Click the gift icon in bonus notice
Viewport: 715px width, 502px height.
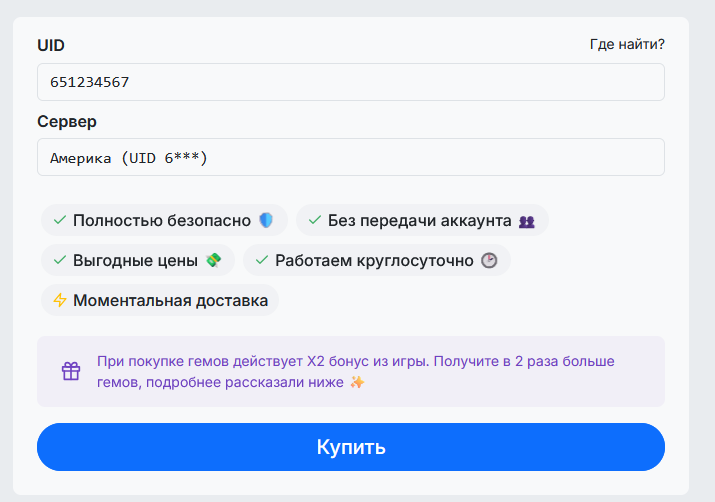[x=71, y=371]
